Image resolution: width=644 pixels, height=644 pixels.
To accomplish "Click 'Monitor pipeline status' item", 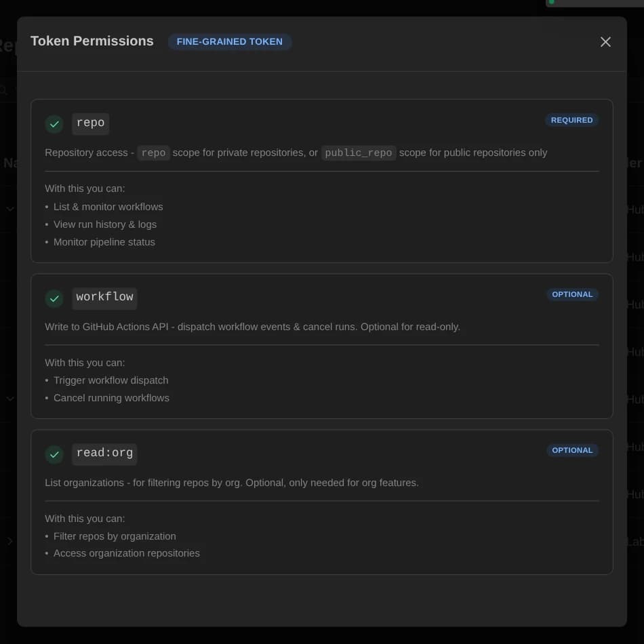I will [x=104, y=242].
